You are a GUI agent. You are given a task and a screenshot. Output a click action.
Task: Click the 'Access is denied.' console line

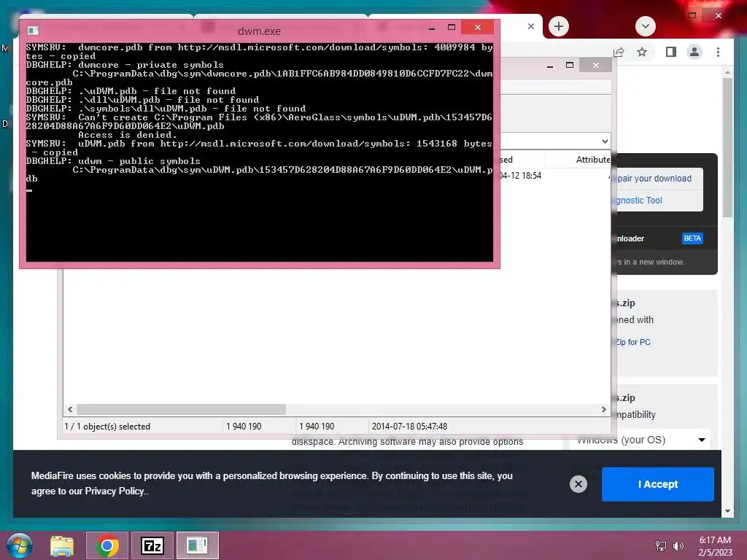pos(127,135)
